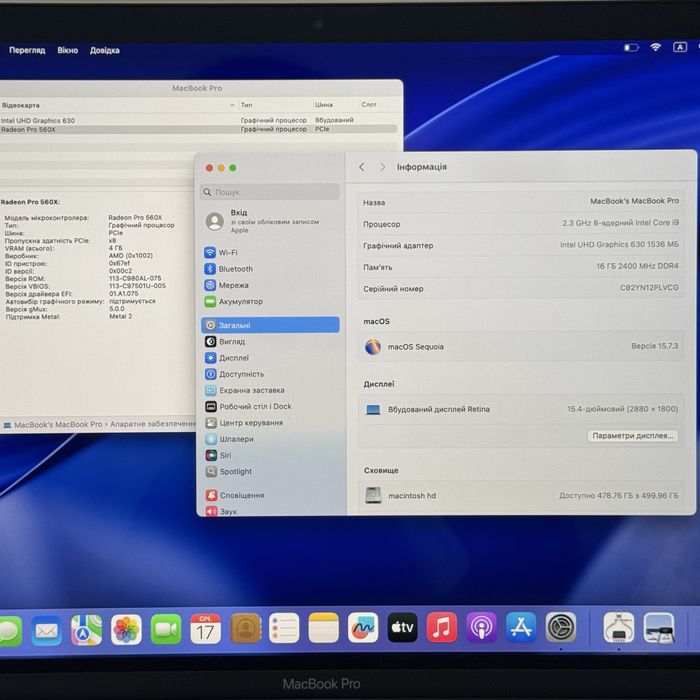The image size is (700, 700).
Task: Click the macintosh hd storage row
Action: (x=521, y=496)
